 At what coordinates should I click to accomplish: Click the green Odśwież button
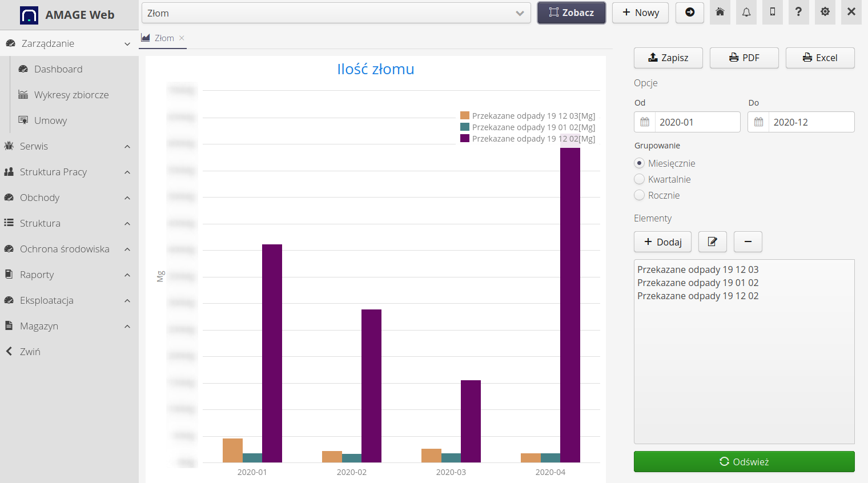click(x=744, y=462)
